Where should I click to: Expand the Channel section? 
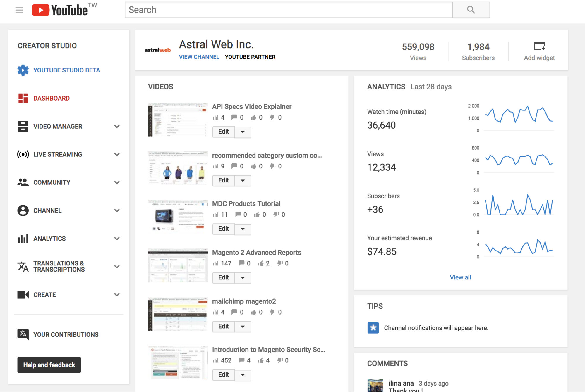(117, 210)
